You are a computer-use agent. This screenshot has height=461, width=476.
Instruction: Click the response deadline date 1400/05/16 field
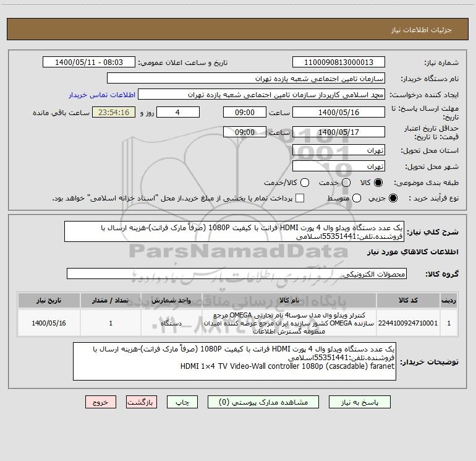tap(339, 113)
